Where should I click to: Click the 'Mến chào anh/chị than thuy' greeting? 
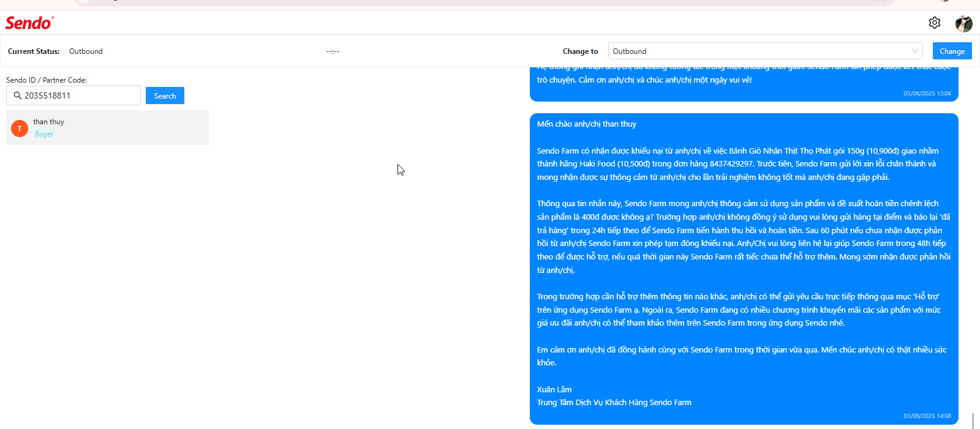[x=586, y=124]
